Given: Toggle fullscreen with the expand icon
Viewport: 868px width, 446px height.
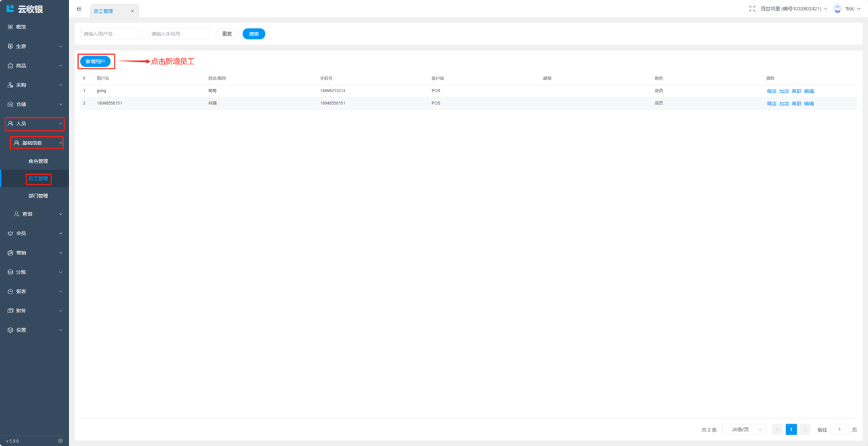Looking at the screenshot, I should [x=752, y=9].
